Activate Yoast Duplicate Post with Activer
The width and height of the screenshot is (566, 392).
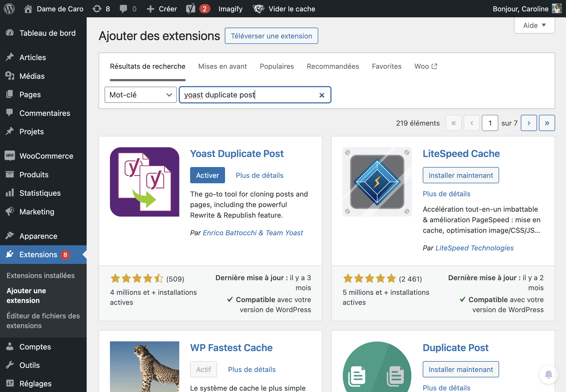(x=207, y=175)
